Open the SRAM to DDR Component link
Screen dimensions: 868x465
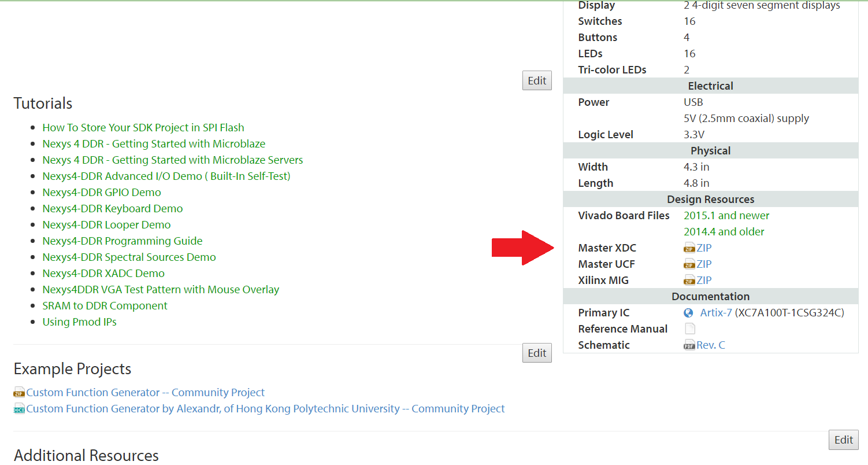[105, 306]
